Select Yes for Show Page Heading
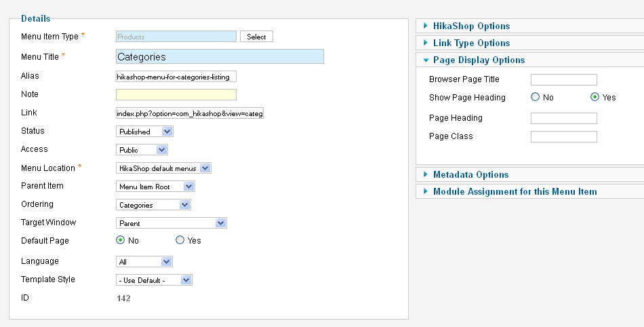Screen dimensions: 644x327 click(x=595, y=97)
